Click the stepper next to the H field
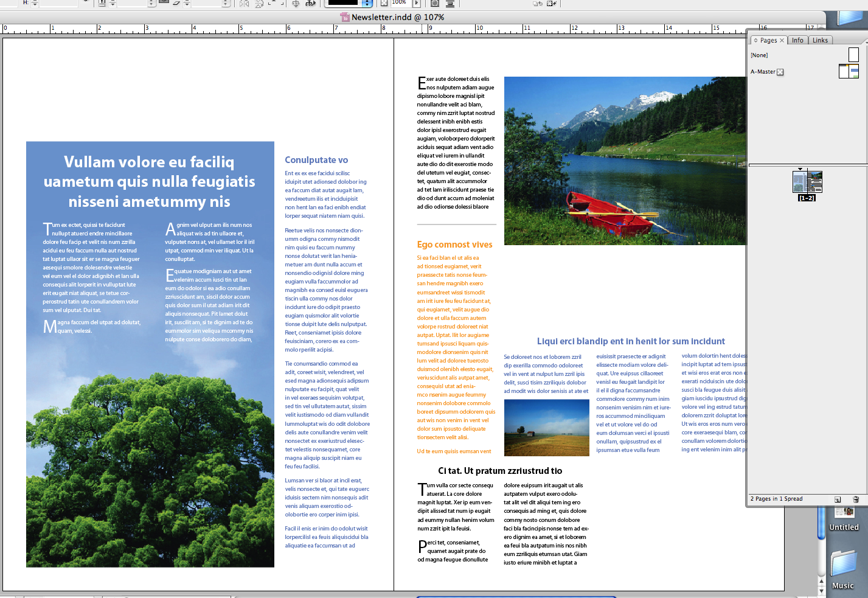 (35, 3)
